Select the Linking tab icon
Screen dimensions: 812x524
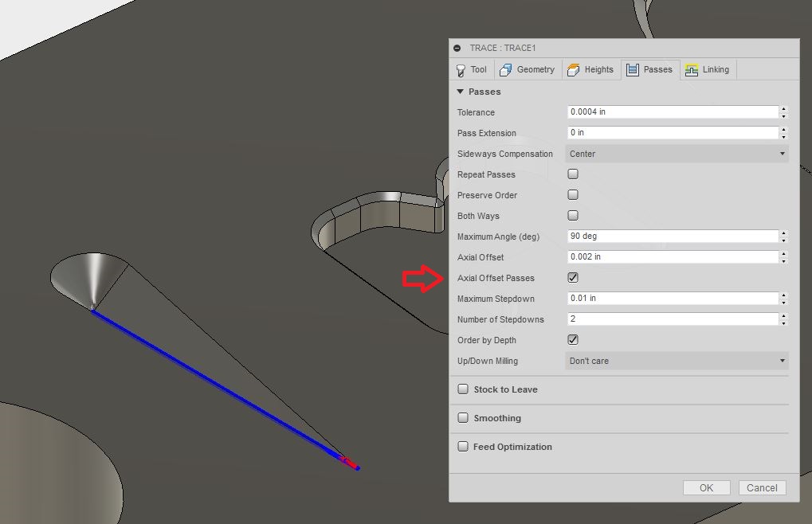click(x=692, y=69)
